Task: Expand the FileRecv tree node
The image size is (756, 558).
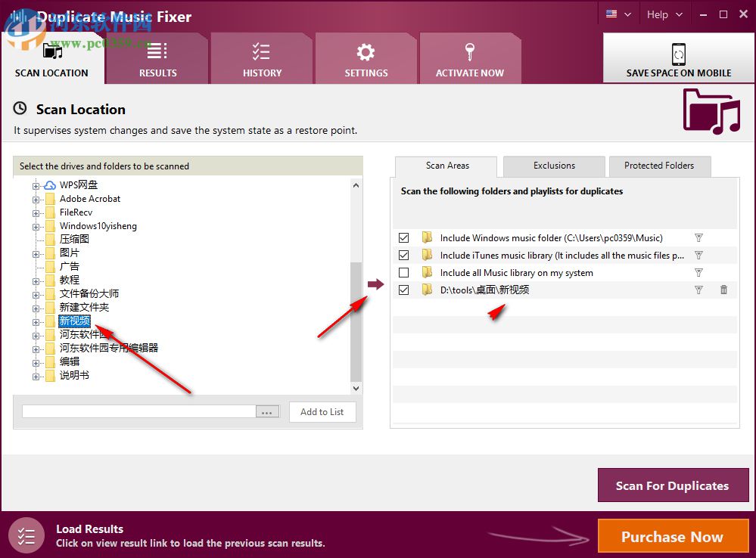Action: pyautogui.click(x=36, y=213)
